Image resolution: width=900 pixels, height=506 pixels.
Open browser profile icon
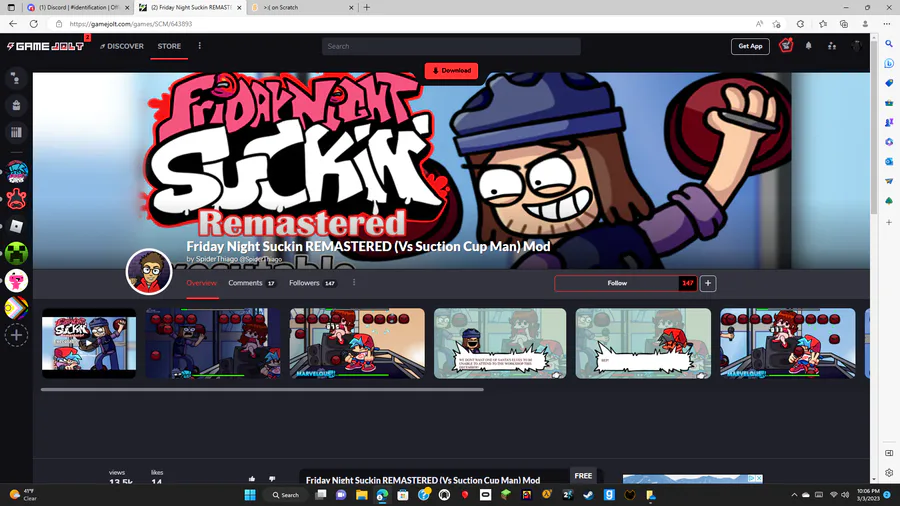(x=865, y=24)
